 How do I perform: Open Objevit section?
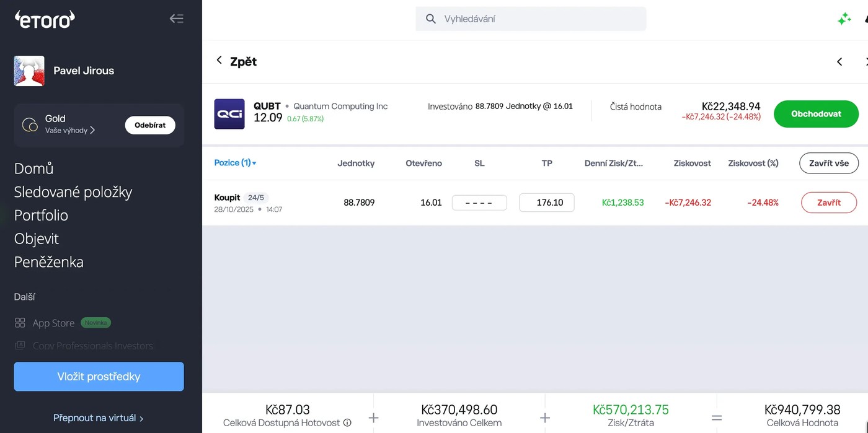37,238
